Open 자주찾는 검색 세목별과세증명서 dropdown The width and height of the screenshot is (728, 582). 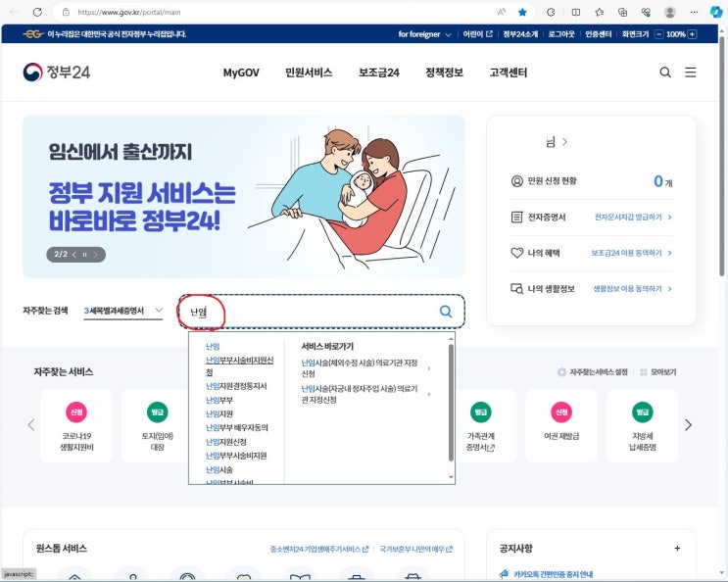[123, 311]
